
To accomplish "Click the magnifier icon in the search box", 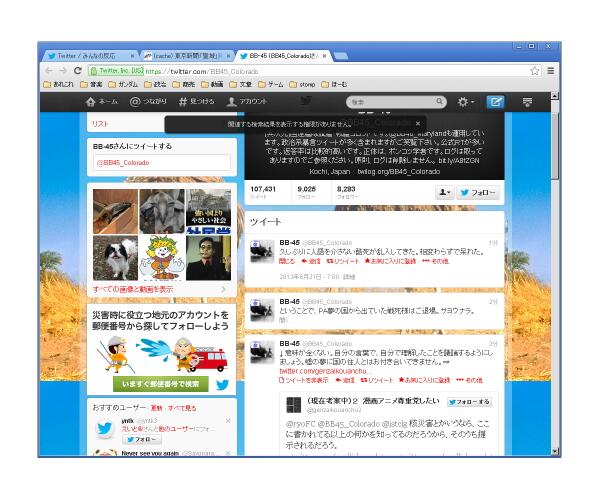I will coord(440,102).
